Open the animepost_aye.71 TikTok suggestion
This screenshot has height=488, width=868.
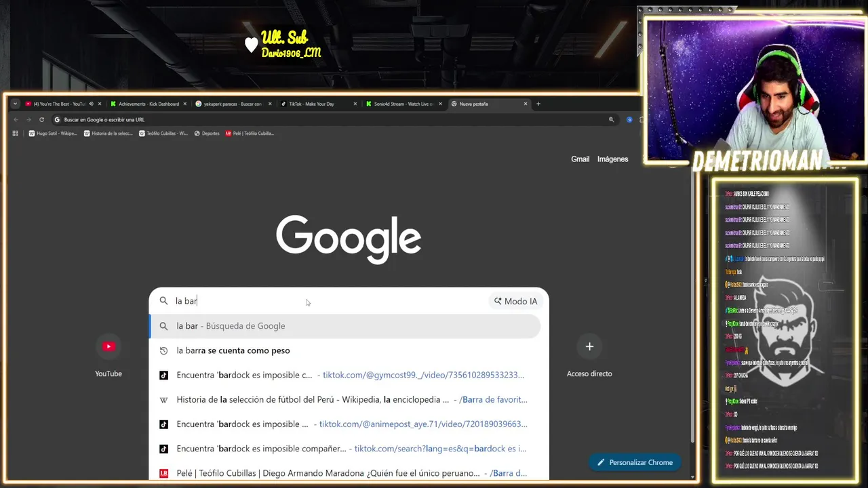pos(345,424)
